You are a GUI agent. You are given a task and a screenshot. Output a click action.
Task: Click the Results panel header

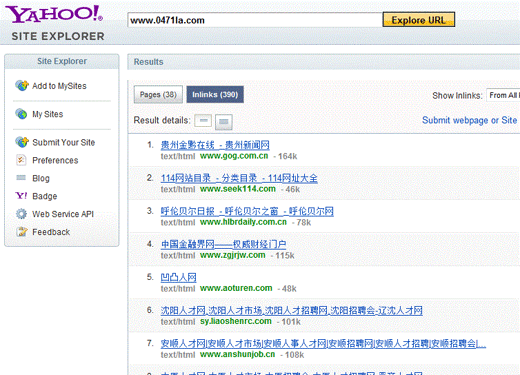click(x=324, y=62)
